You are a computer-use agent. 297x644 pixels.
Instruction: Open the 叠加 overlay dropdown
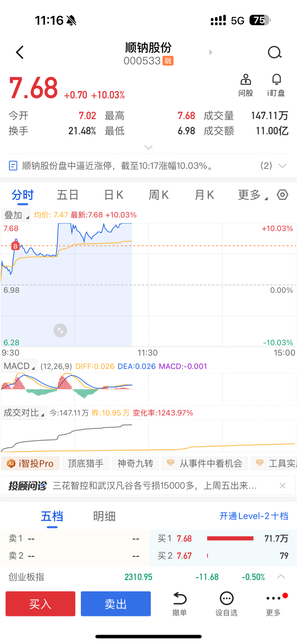click(x=16, y=215)
